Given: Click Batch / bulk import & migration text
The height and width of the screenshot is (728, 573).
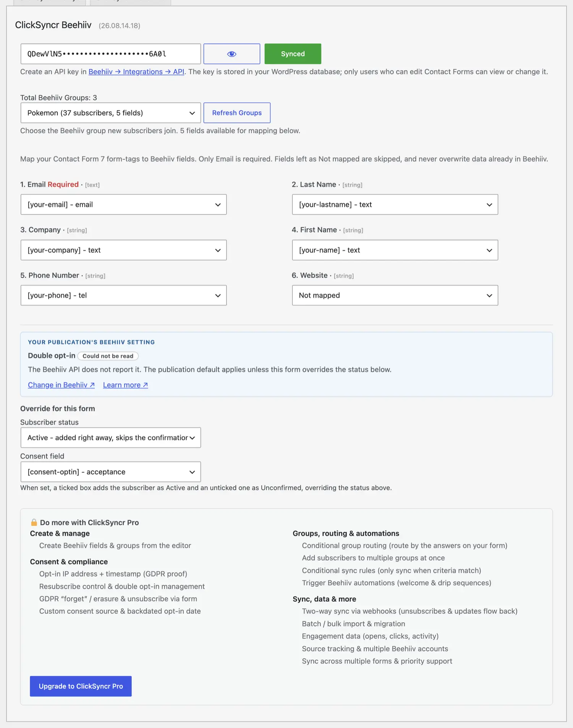Looking at the screenshot, I should coord(353,624).
